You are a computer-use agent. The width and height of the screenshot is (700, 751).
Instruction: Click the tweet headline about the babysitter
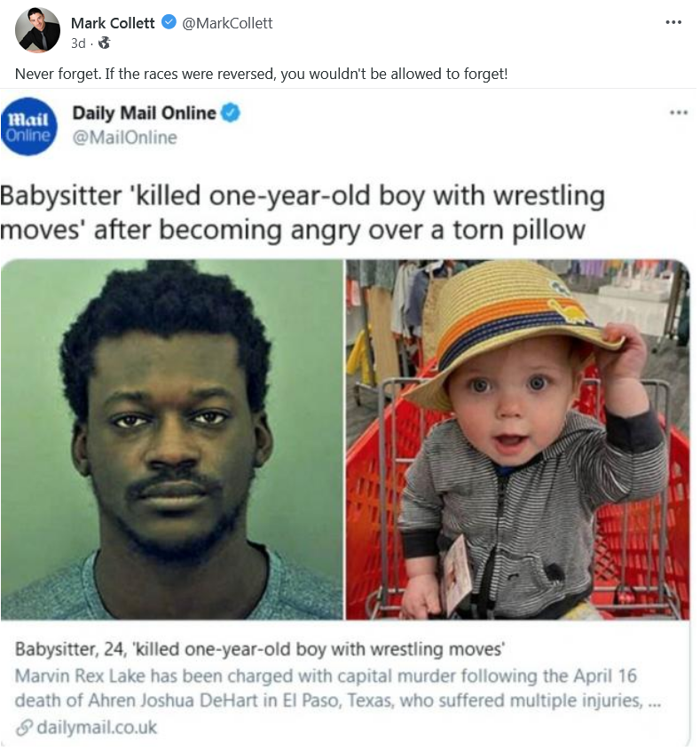pyautogui.click(x=303, y=213)
